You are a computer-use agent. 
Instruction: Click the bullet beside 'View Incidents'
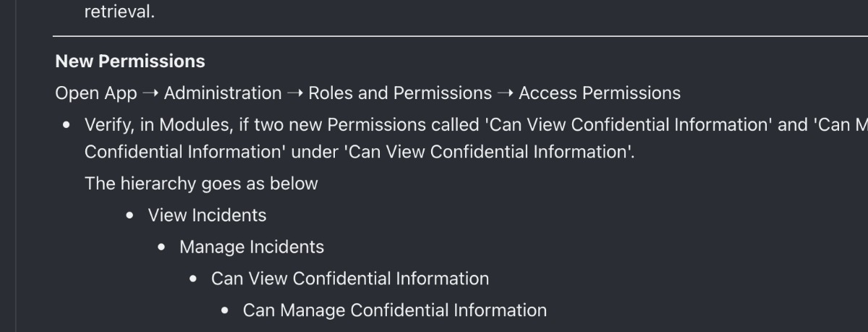click(x=129, y=216)
